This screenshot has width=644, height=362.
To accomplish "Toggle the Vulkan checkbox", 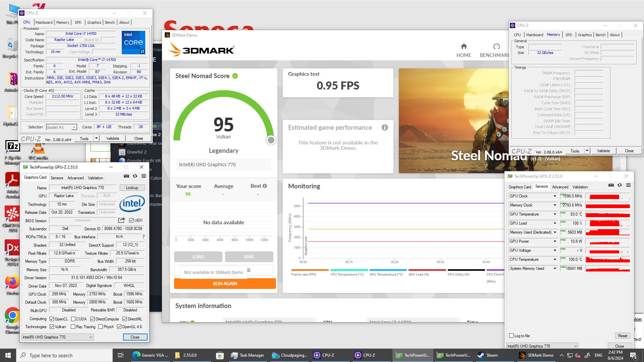I will tap(52, 326).
